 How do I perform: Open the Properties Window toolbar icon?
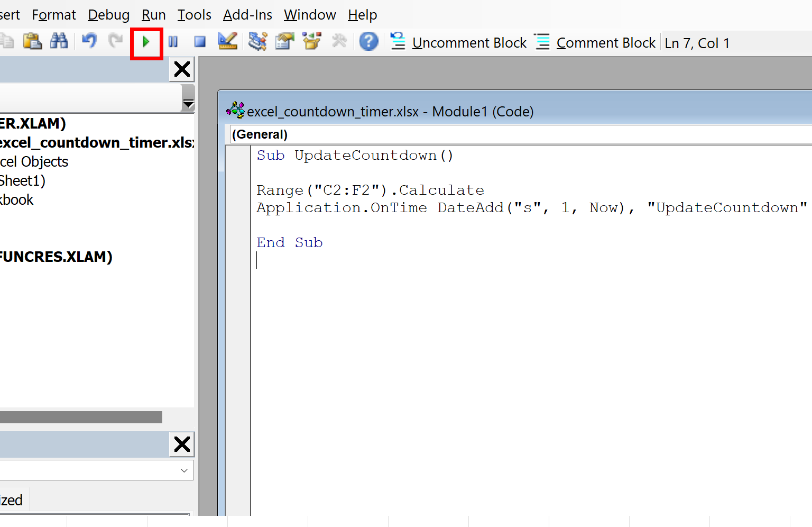coord(285,42)
